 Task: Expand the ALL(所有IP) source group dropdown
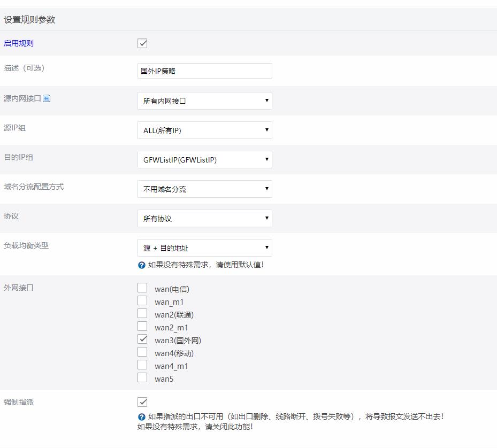[205, 130]
